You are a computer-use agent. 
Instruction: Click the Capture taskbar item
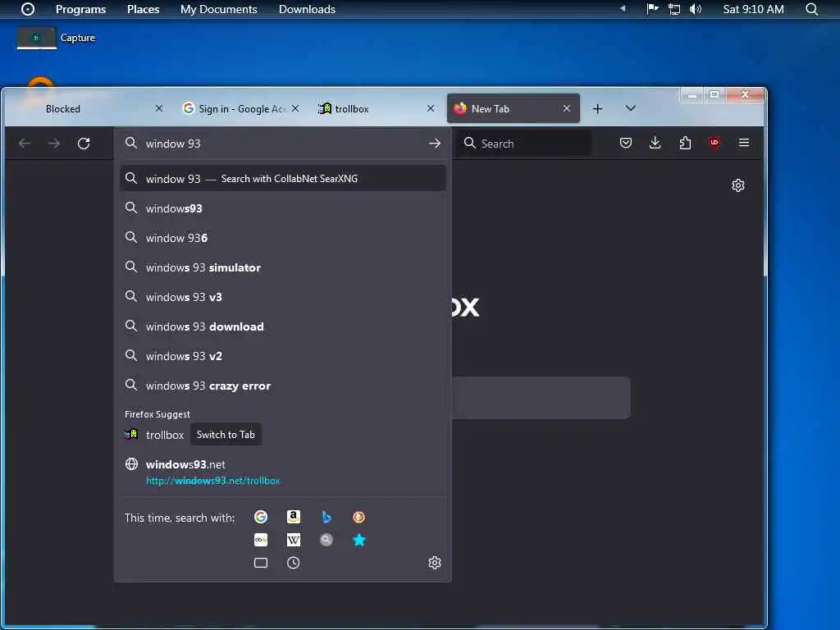click(x=57, y=38)
